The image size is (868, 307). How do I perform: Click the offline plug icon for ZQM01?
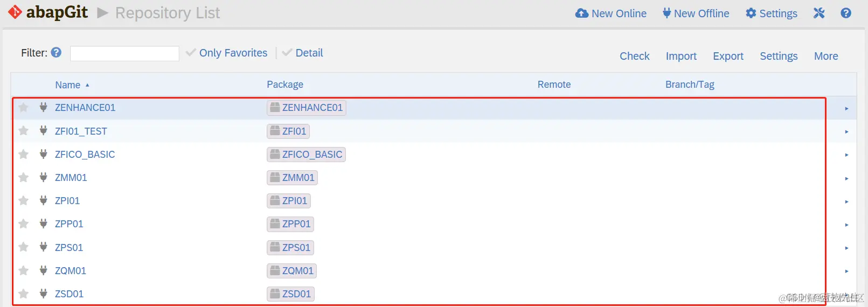coord(43,270)
